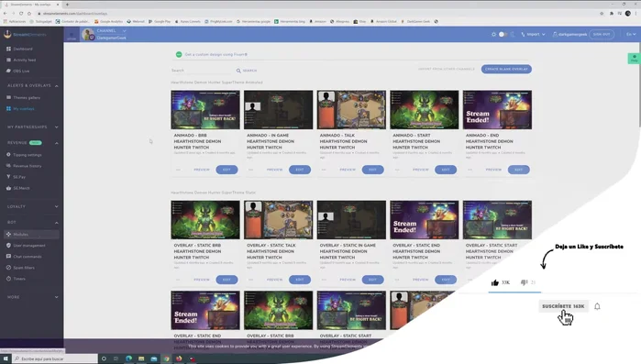Click the browser address bar
The height and width of the screenshot is (364, 641).
tap(319, 14)
